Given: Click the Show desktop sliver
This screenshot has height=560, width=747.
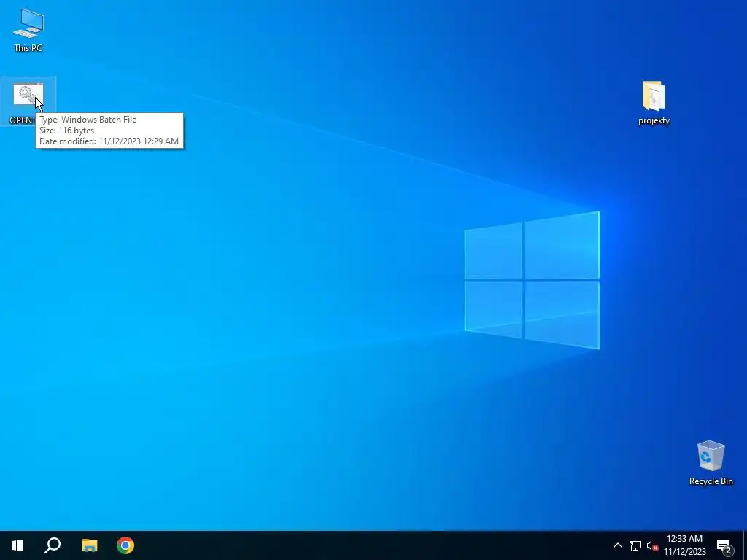Looking at the screenshot, I should (x=745, y=545).
